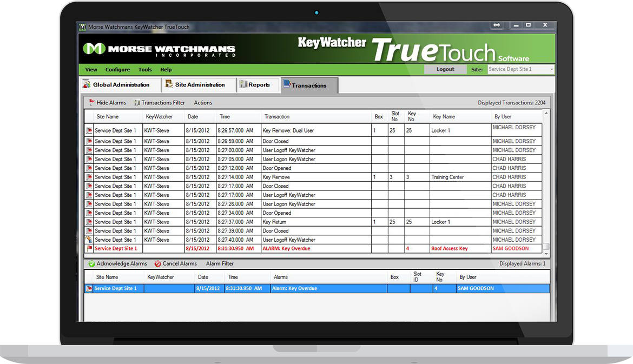The height and width of the screenshot is (364, 633).
Task: Select the ALARM: Key Overdue transaction row
Action: coord(298,249)
